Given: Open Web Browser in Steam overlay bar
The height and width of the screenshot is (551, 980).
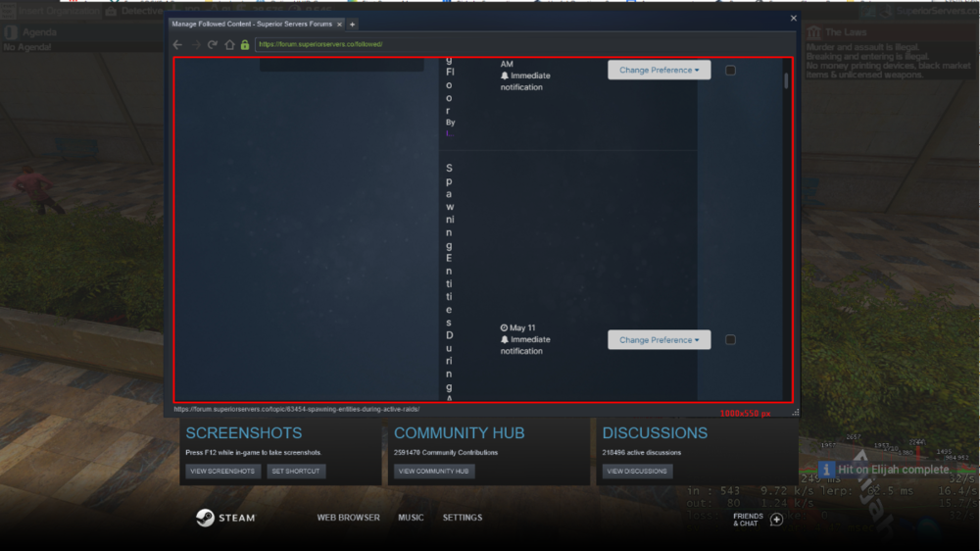Looking at the screenshot, I should pos(348,518).
